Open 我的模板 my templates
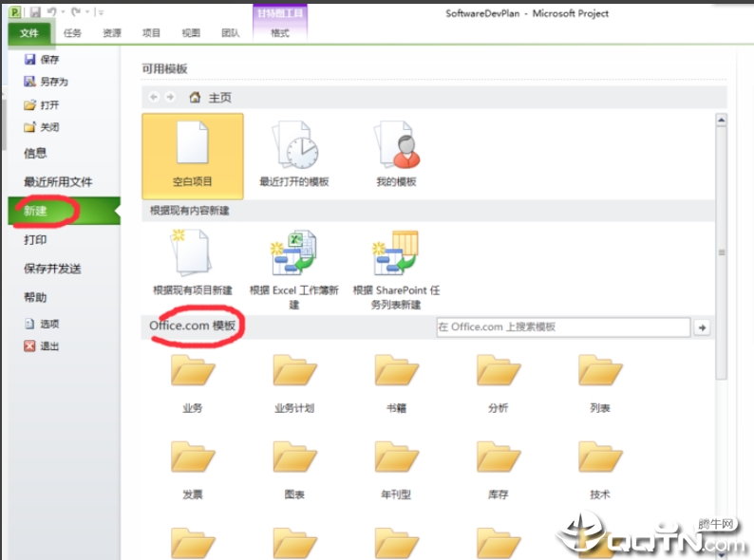This screenshot has width=754, height=560. pyautogui.click(x=396, y=154)
